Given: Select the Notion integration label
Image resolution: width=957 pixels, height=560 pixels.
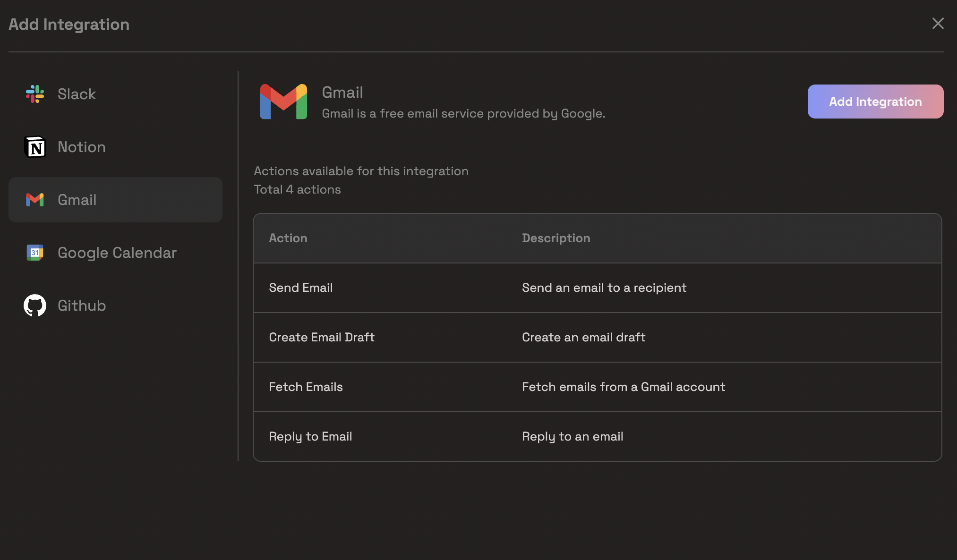Looking at the screenshot, I should point(81,147).
